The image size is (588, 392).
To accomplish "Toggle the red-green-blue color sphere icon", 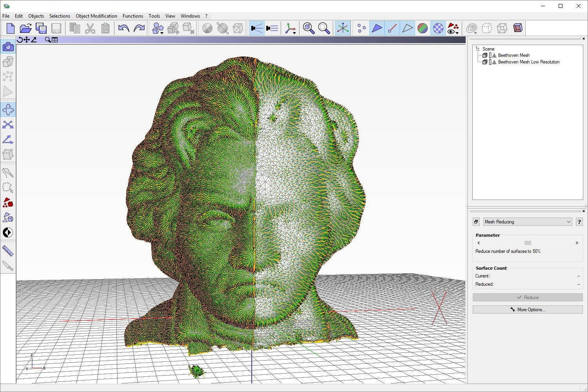I will click(x=423, y=28).
